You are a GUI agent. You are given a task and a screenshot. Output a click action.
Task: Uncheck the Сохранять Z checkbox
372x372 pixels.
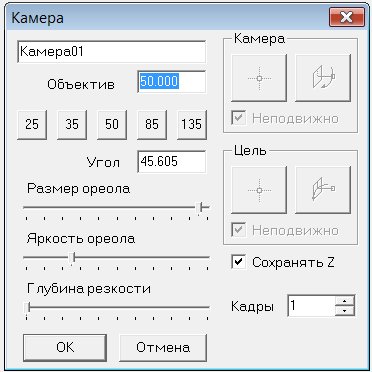pos(239,262)
